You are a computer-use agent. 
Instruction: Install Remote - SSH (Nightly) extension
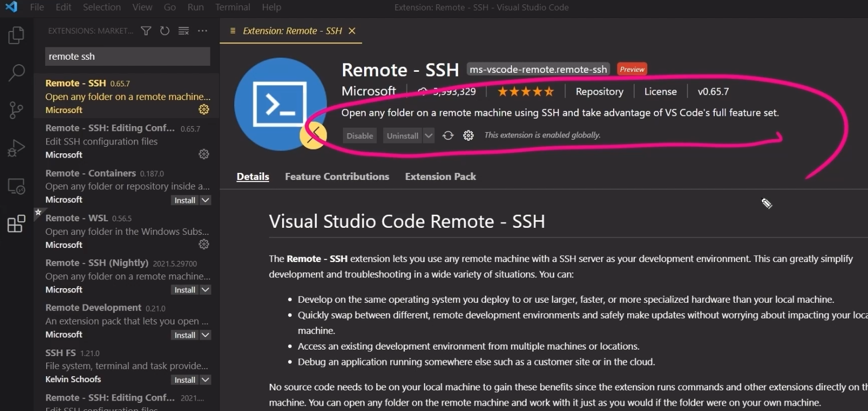click(185, 290)
